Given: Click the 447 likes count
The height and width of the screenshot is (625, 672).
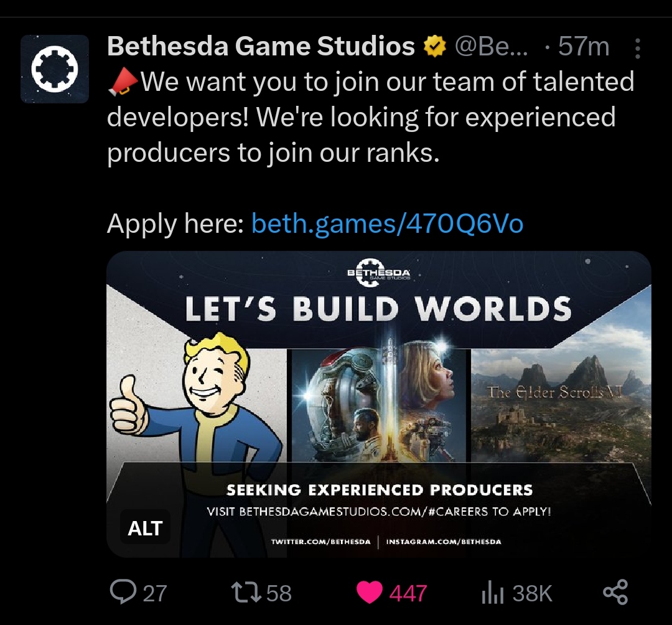Looking at the screenshot, I should click(408, 593).
